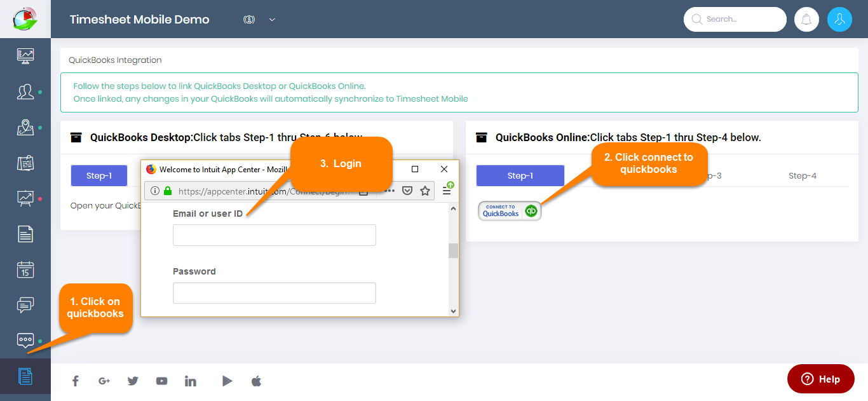Click the language globe icon in header
Screen dimensions: 868x401
click(x=249, y=20)
